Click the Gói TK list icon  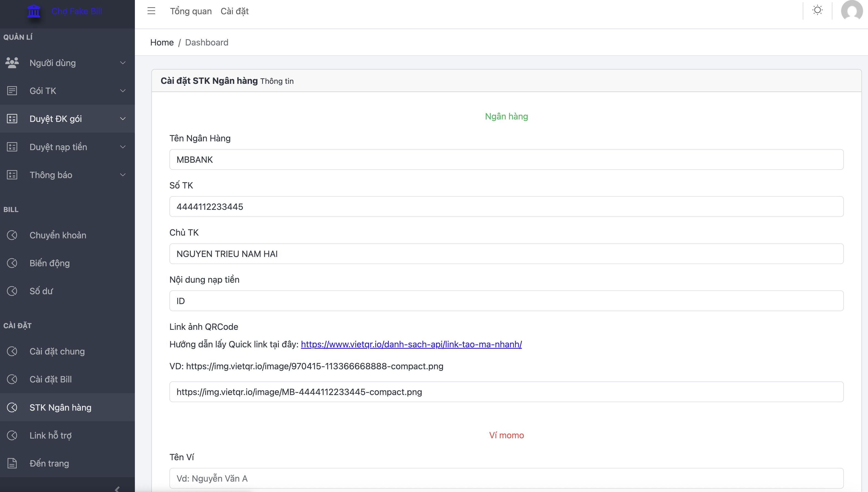(x=12, y=91)
